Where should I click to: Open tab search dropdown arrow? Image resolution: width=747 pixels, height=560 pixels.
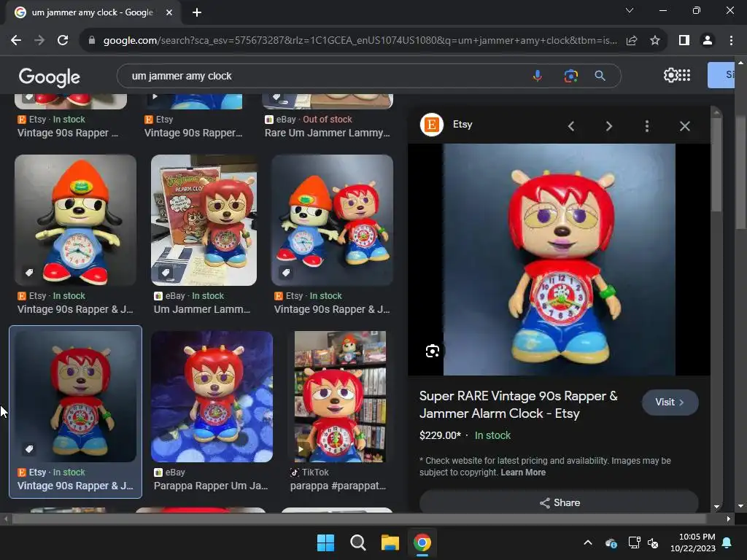[x=630, y=10]
